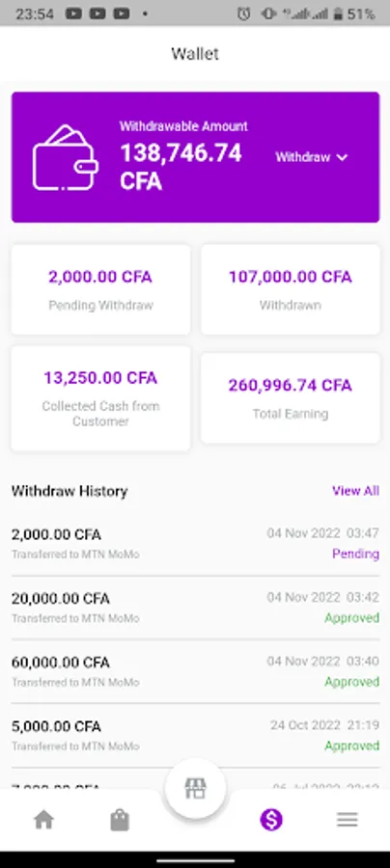Tap the alarm icon in status bar
The width and height of the screenshot is (390, 868).
tap(243, 14)
